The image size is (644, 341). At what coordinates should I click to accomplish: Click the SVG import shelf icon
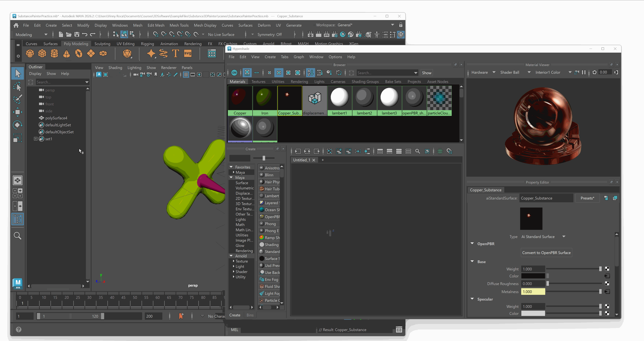[x=187, y=53]
